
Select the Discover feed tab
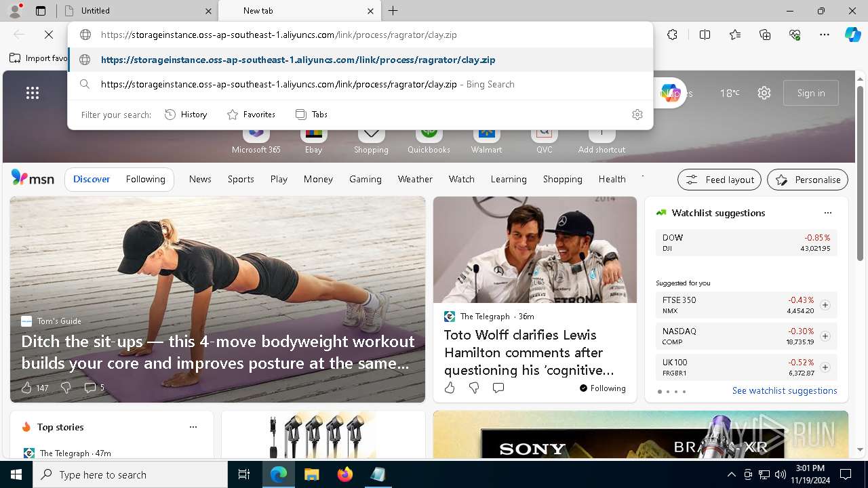[92, 179]
